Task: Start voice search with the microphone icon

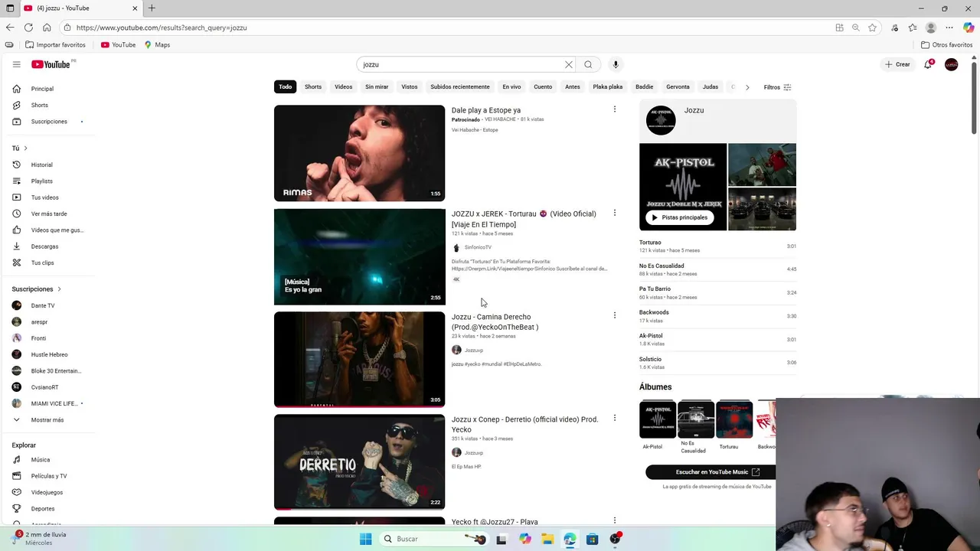Action: [615, 64]
